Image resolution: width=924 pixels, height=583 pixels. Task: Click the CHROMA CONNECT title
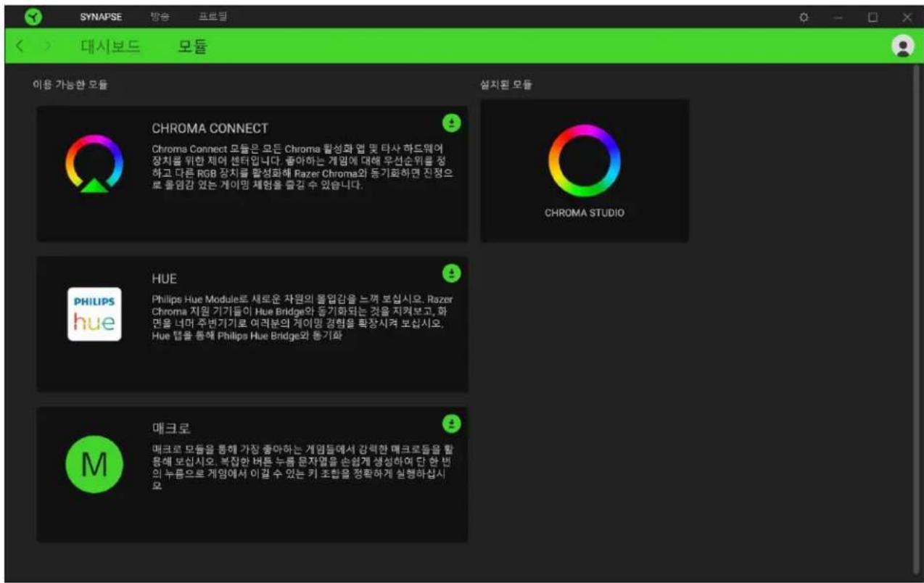(210, 128)
